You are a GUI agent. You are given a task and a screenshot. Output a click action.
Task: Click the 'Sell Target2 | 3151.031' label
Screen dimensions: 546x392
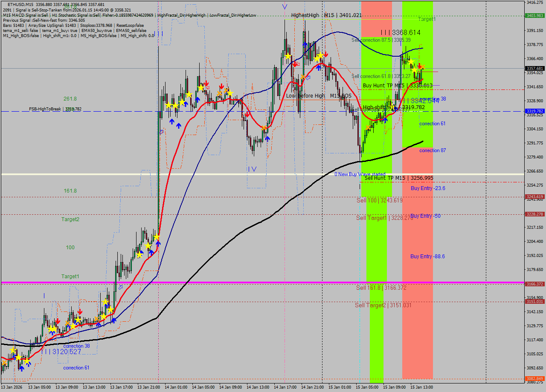coord(383,305)
